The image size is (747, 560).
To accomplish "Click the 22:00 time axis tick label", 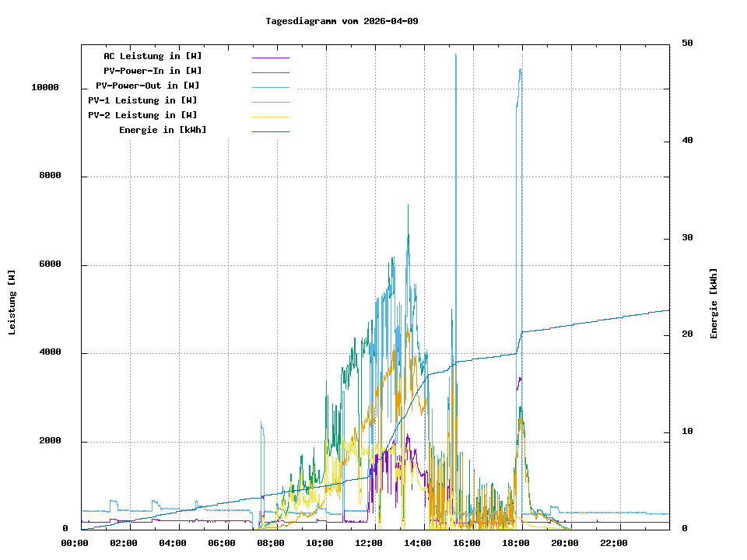I will coord(615,543).
